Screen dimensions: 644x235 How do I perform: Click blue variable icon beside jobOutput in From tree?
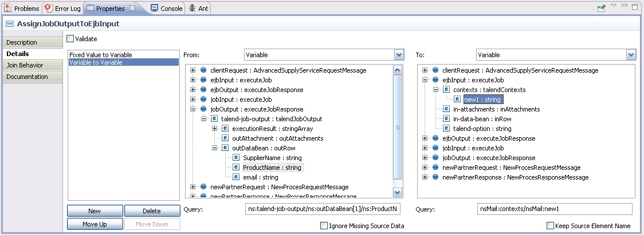point(203,109)
